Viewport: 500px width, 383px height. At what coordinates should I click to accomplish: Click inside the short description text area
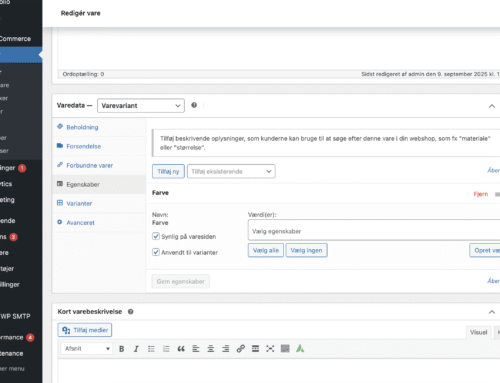pyautogui.click(x=279, y=371)
